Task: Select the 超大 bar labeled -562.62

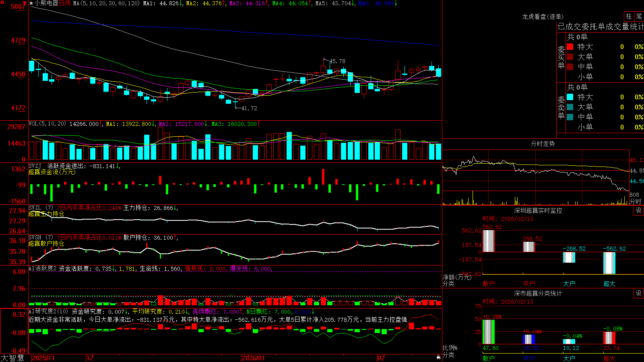Action: point(609,263)
